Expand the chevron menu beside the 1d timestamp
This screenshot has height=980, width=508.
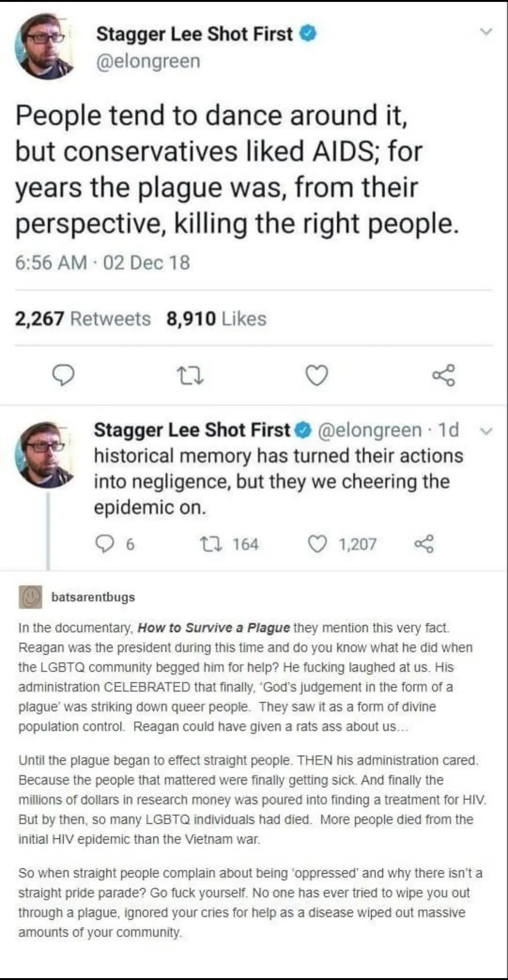(487, 431)
